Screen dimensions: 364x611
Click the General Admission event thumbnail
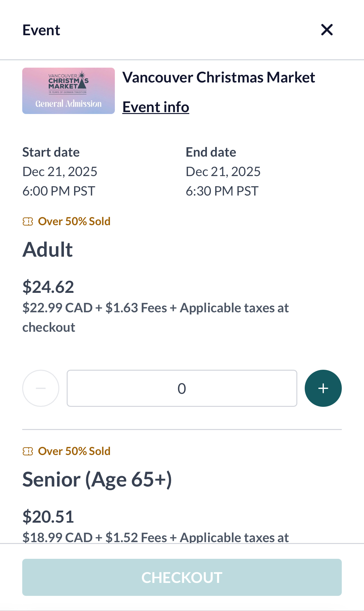pyautogui.click(x=69, y=91)
